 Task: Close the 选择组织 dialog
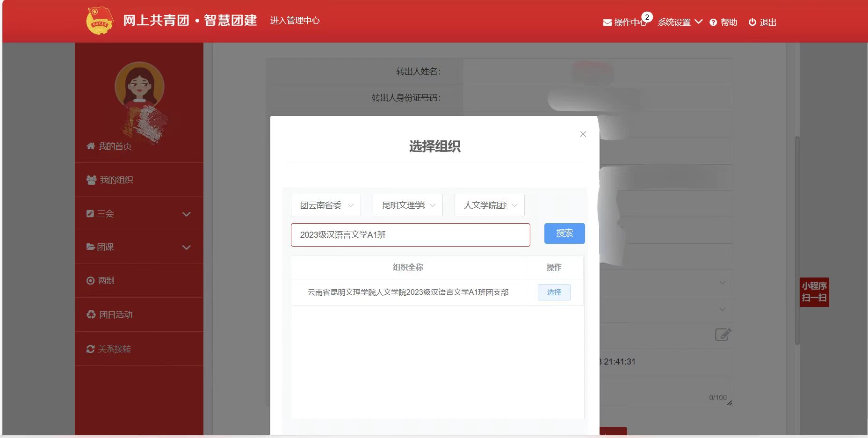tap(583, 134)
